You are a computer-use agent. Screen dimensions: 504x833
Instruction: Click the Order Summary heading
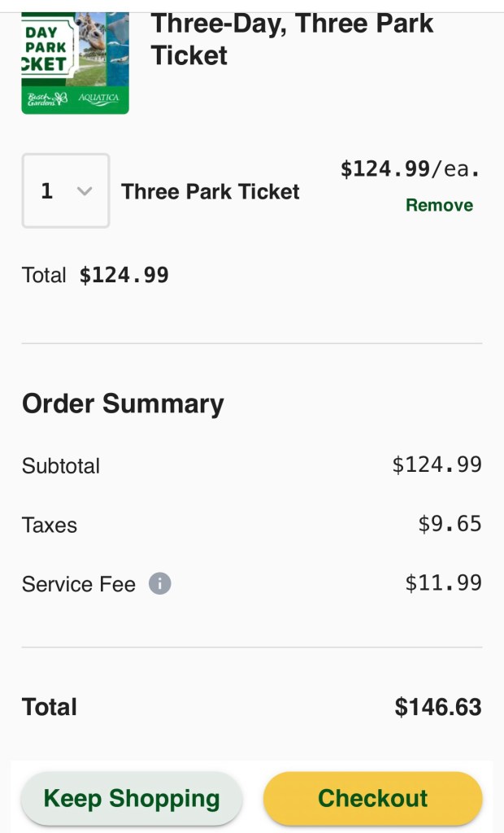123,403
